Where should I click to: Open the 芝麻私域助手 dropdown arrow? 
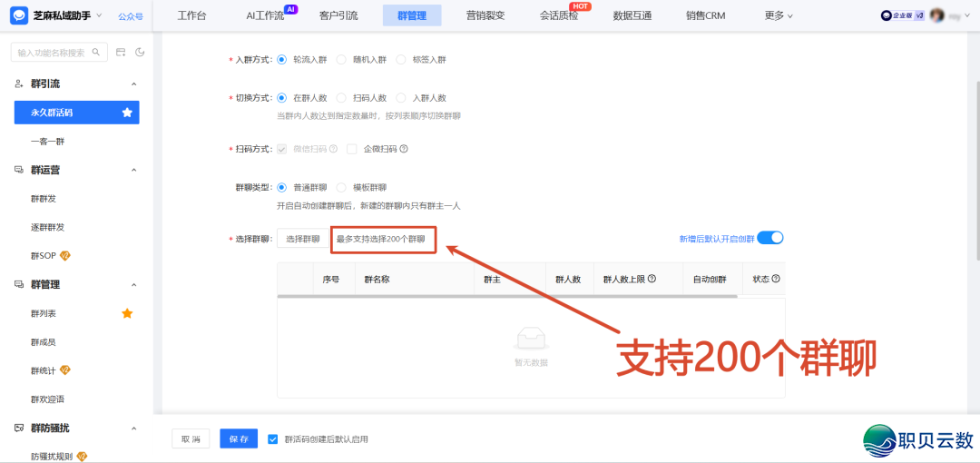pyautogui.click(x=99, y=15)
